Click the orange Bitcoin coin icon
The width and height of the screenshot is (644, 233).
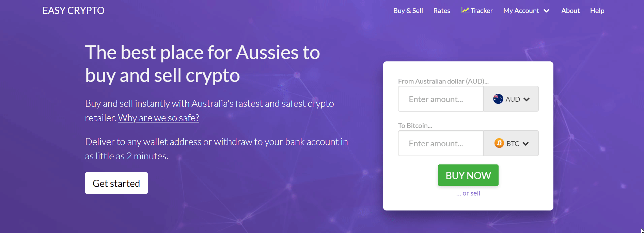coord(499,143)
